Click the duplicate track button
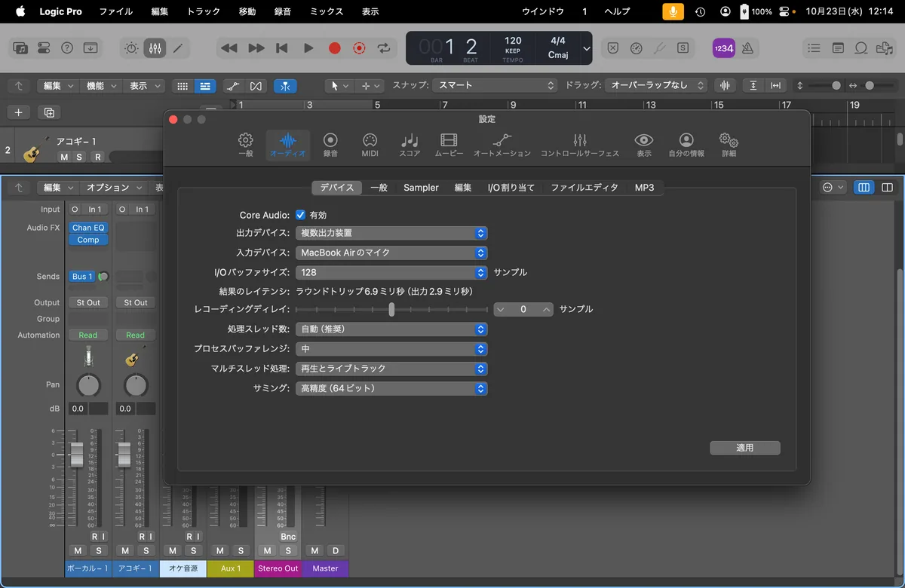This screenshot has height=588, width=905. click(49, 112)
